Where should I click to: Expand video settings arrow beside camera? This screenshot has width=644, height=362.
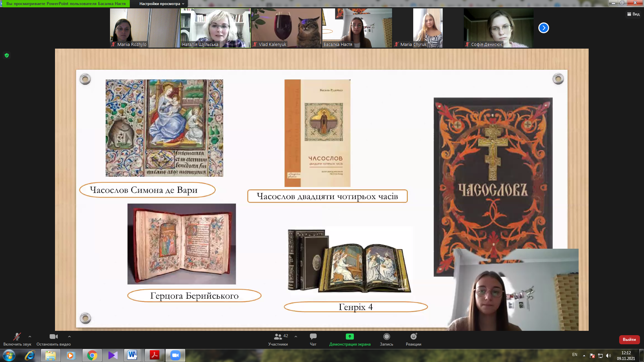[x=69, y=337]
